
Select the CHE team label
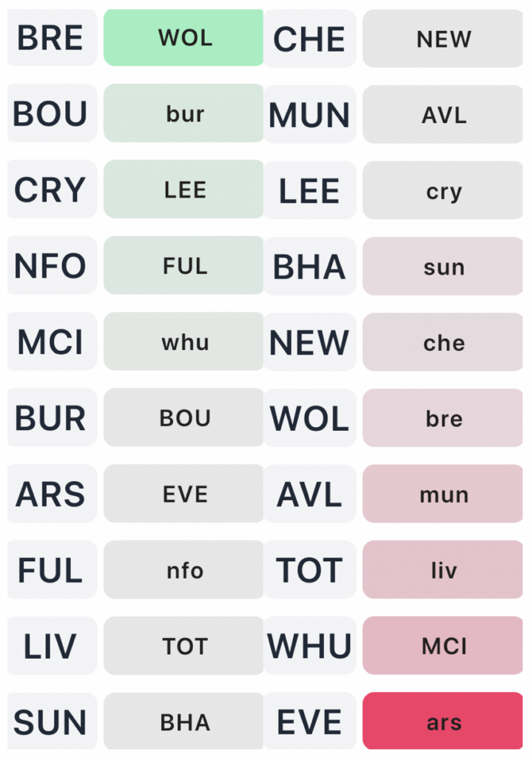[309, 39]
